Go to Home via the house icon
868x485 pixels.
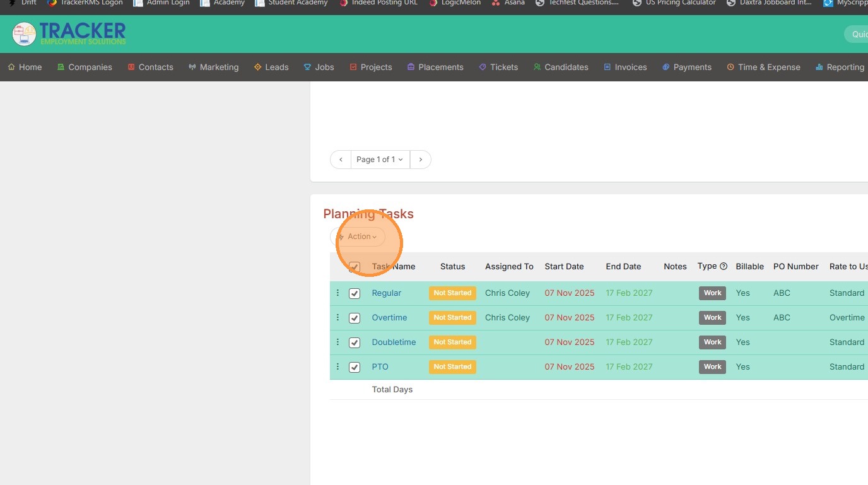pyautogui.click(x=11, y=67)
